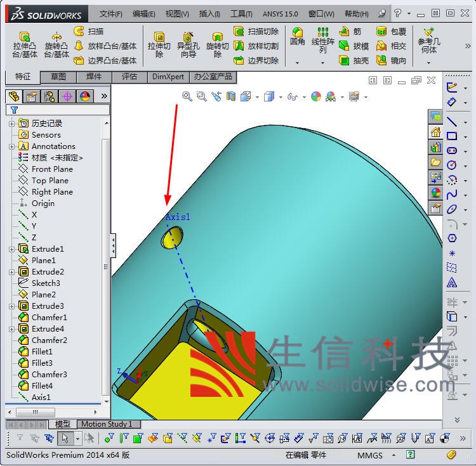476x466 pixels.
Task: Click the Section View icon
Action: point(231,97)
